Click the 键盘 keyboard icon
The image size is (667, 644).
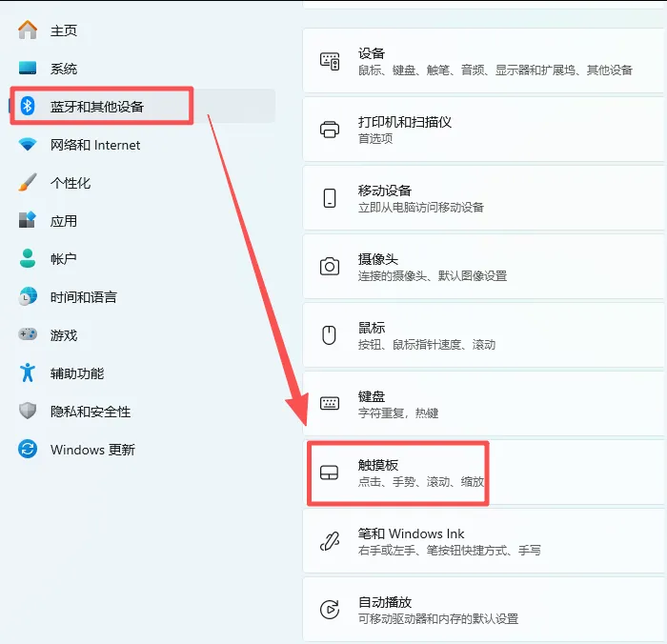click(330, 403)
